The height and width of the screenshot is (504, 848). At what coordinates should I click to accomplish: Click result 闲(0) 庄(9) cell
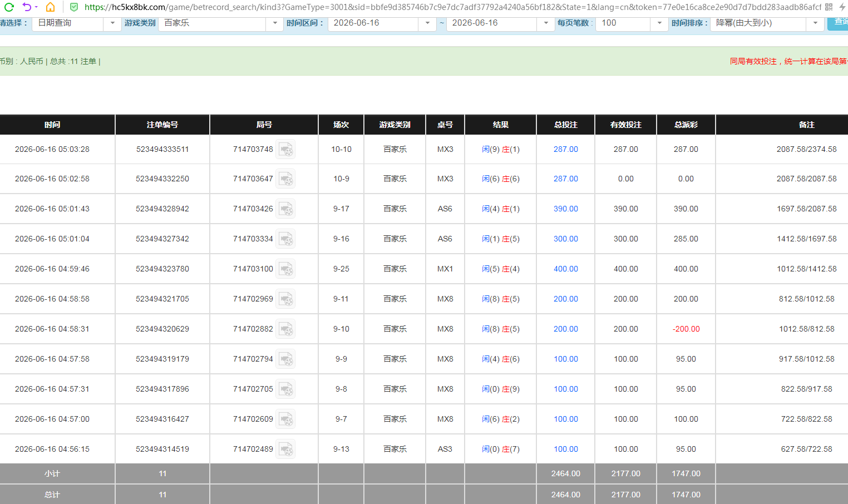pyautogui.click(x=501, y=389)
